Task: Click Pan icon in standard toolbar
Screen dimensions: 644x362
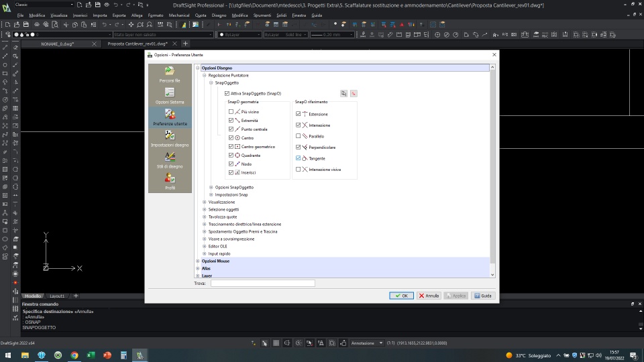Action: 131,25
